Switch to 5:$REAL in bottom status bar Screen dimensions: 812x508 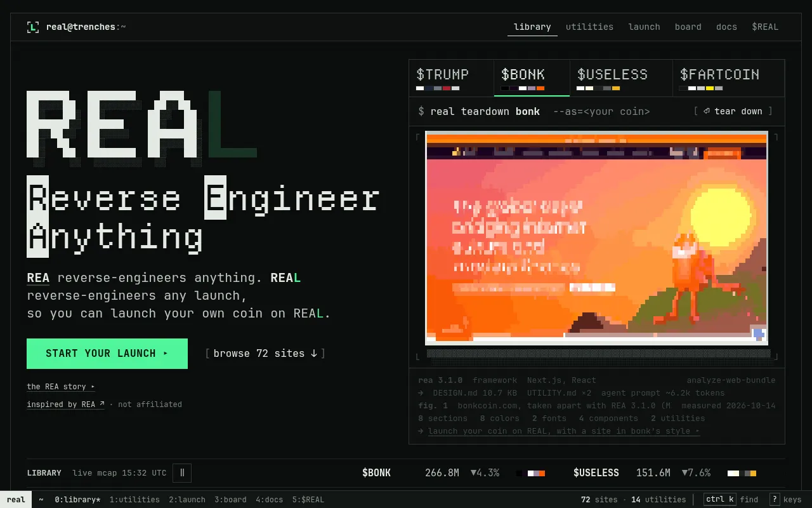pyautogui.click(x=308, y=500)
